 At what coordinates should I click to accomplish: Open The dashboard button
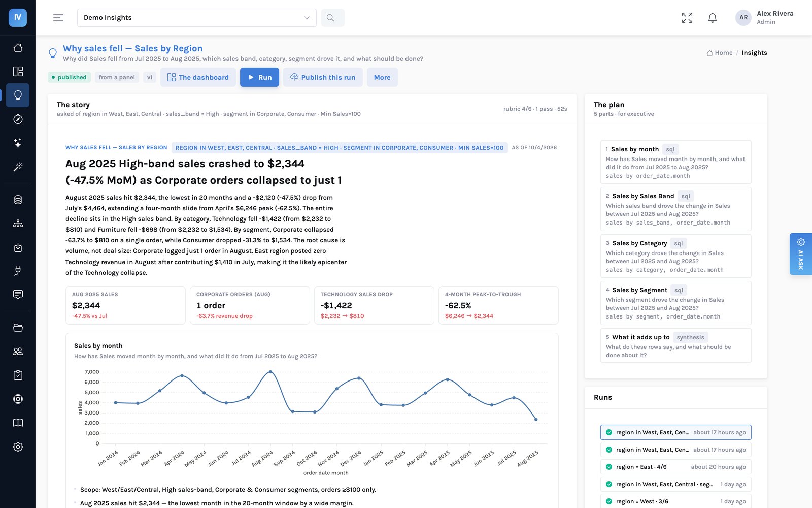pos(198,77)
